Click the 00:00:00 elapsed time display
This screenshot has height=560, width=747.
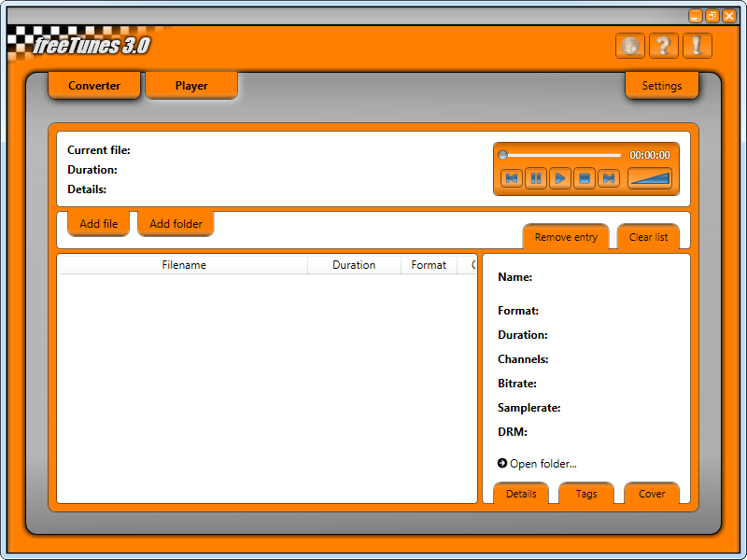(650, 155)
